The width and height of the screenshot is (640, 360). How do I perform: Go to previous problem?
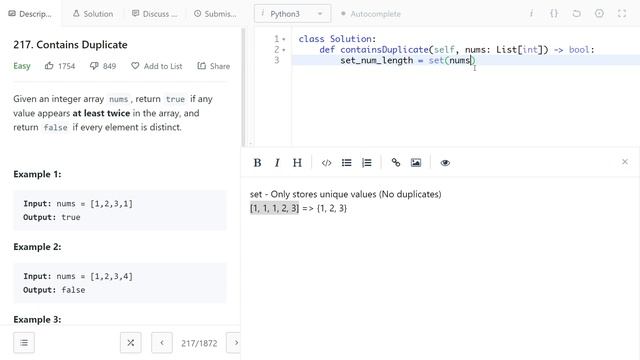(x=162, y=342)
